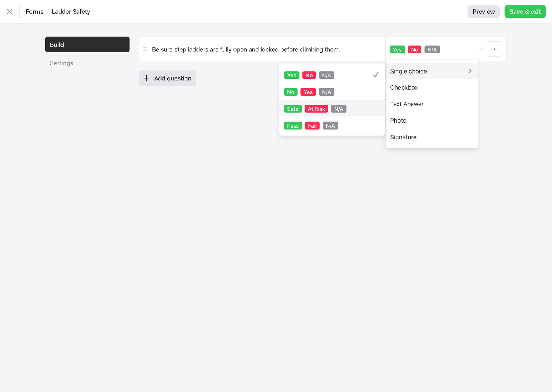Image resolution: width=552 pixels, height=392 pixels.
Task: Switch to the Settings tab
Action: 61,63
